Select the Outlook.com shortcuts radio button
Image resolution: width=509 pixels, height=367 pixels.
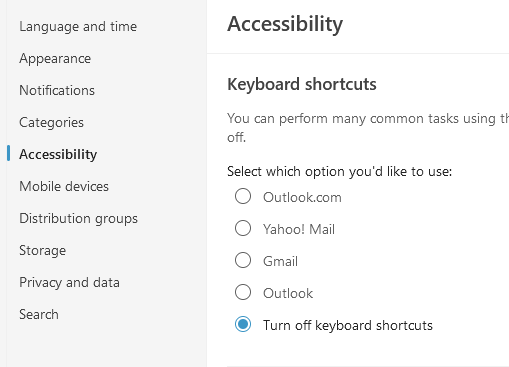tap(243, 196)
